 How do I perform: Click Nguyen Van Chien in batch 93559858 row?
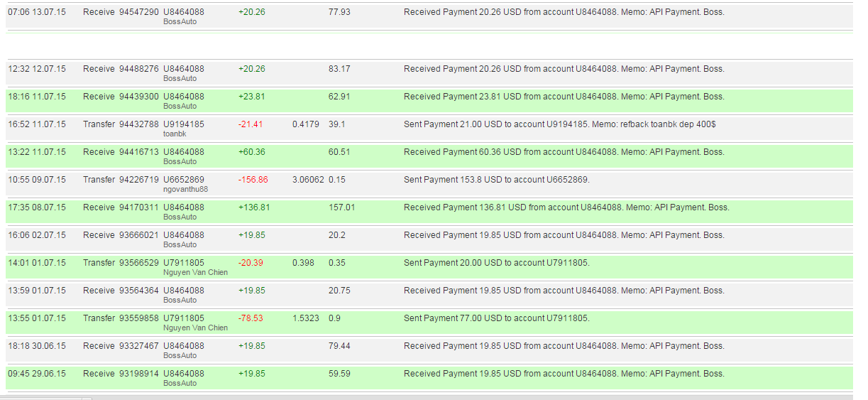point(195,328)
